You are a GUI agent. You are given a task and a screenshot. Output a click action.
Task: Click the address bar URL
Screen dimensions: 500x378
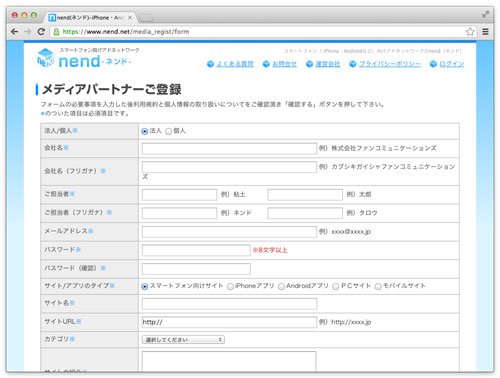[x=126, y=32]
